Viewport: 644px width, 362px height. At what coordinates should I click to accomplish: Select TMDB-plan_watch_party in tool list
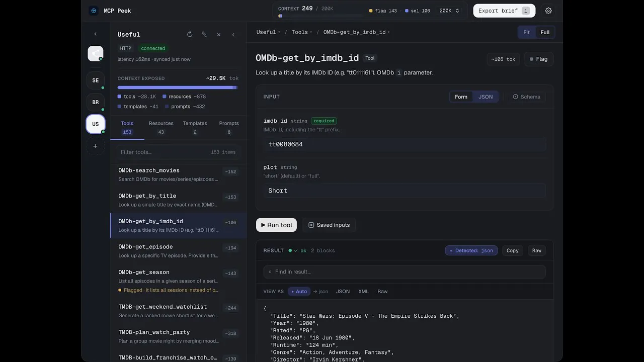click(x=178, y=336)
